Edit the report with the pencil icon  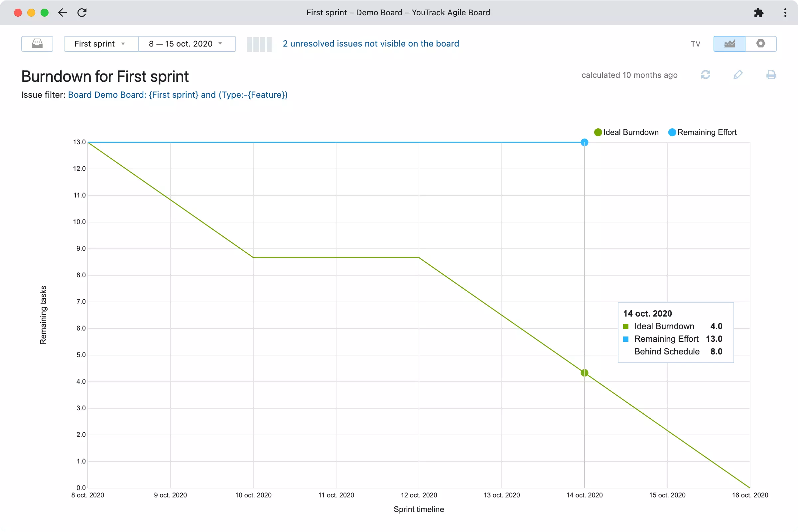pyautogui.click(x=738, y=74)
